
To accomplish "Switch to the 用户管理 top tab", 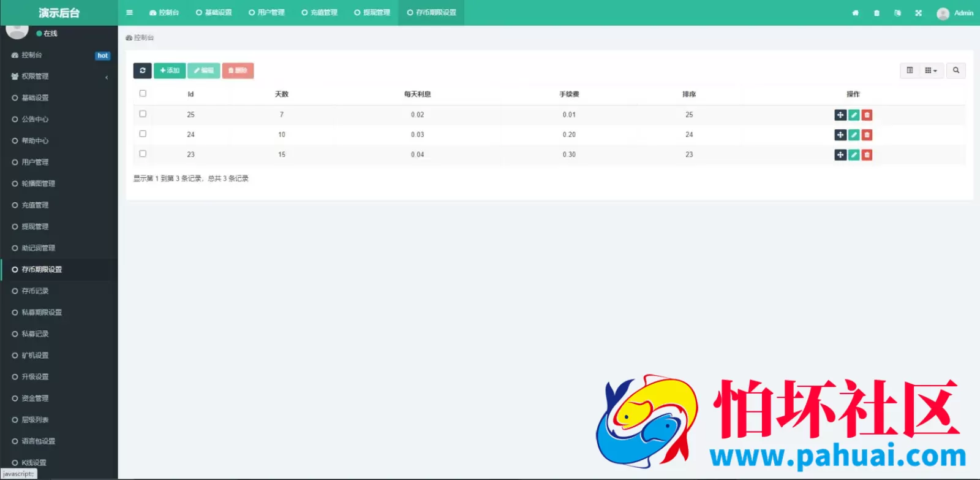I will pos(266,12).
